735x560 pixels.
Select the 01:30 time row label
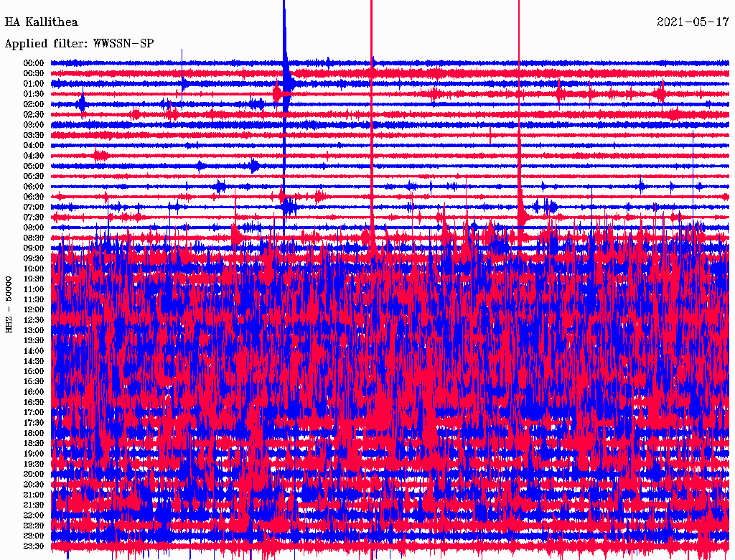tap(34, 94)
